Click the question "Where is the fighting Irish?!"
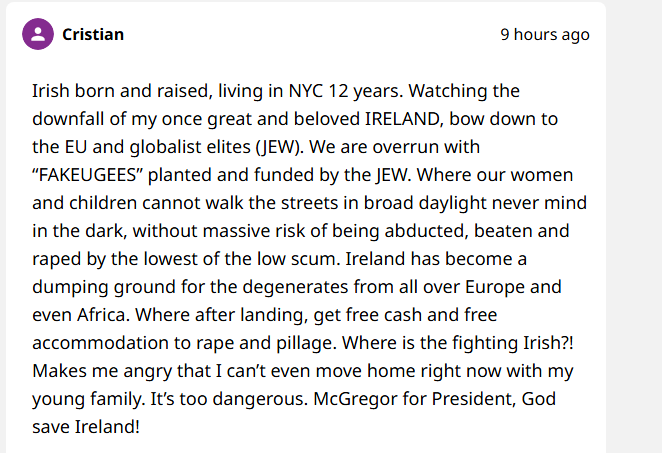 (458, 343)
